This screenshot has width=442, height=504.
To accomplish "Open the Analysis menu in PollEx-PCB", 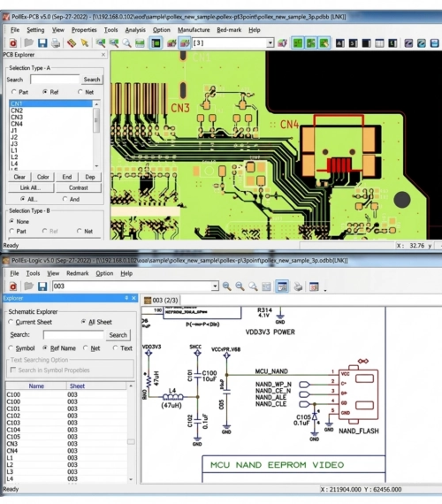I will click(135, 30).
